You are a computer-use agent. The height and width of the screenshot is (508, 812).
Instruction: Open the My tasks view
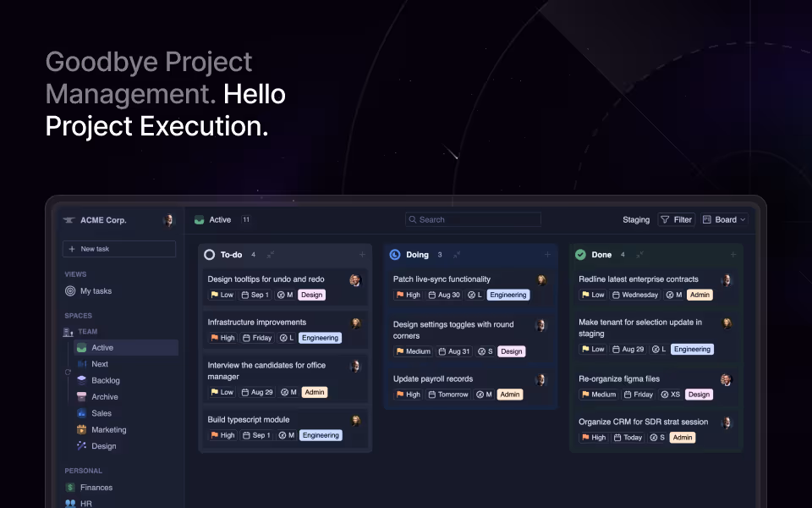click(x=88, y=290)
